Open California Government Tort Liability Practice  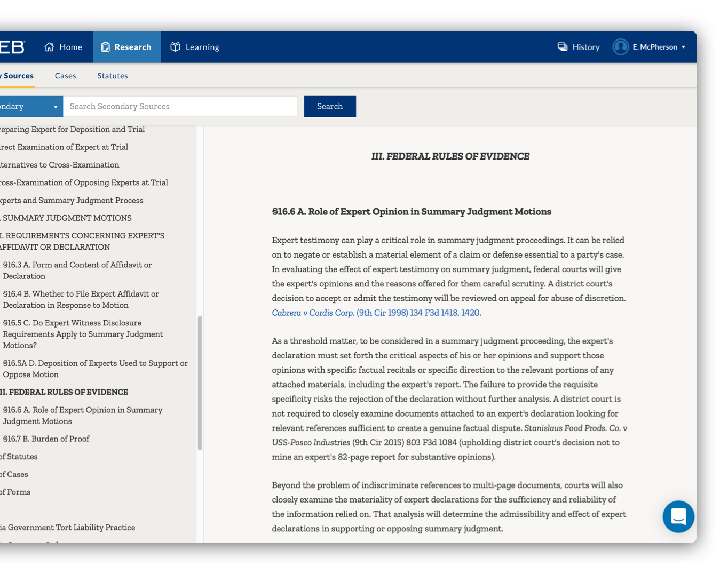click(x=67, y=528)
